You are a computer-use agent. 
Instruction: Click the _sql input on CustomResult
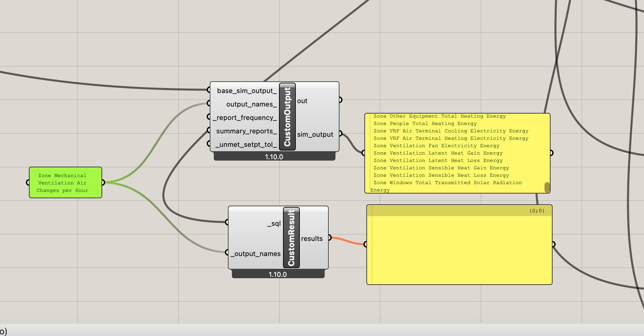point(274,223)
